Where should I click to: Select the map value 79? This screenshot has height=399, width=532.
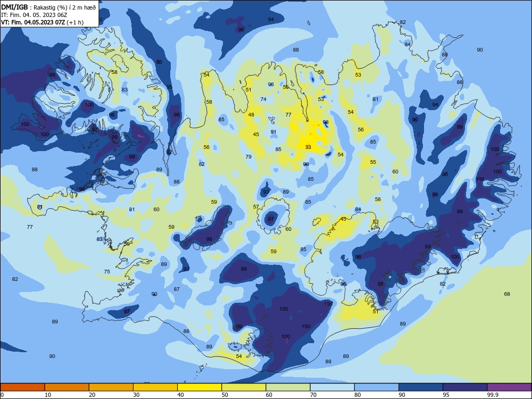(x=248, y=156)
